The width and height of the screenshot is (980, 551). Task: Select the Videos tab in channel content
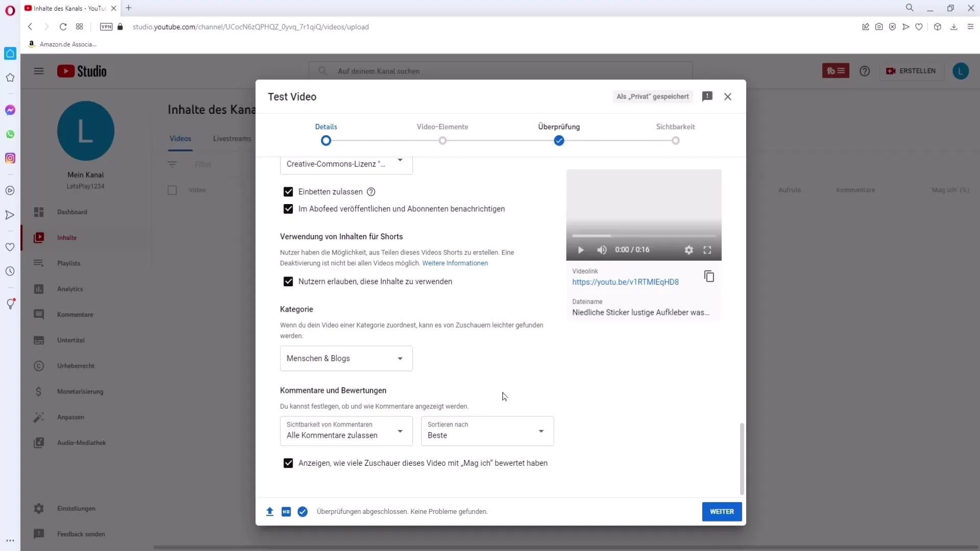click(180, 139)
